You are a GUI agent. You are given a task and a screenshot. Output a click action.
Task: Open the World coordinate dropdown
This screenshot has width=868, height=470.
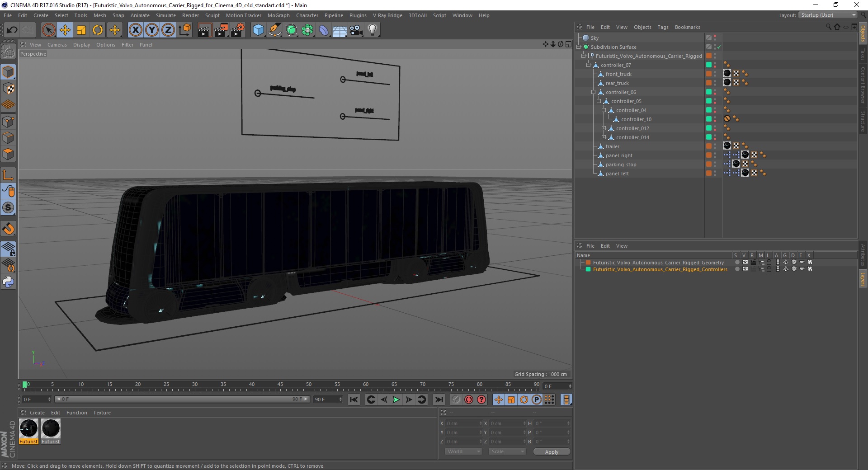click(463, 451)
